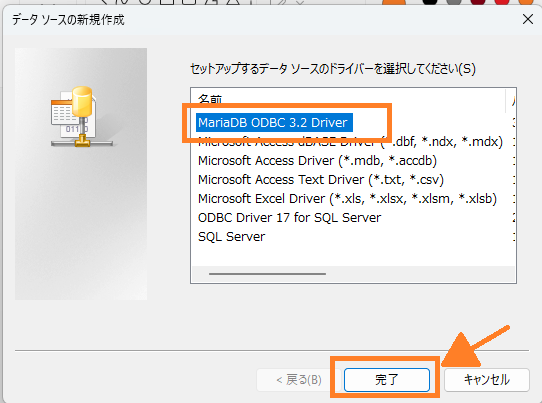The width and height of the screenshot is (542, 403).
Task: Click the < 戻る(B) button
Action: tap(299, 380)
